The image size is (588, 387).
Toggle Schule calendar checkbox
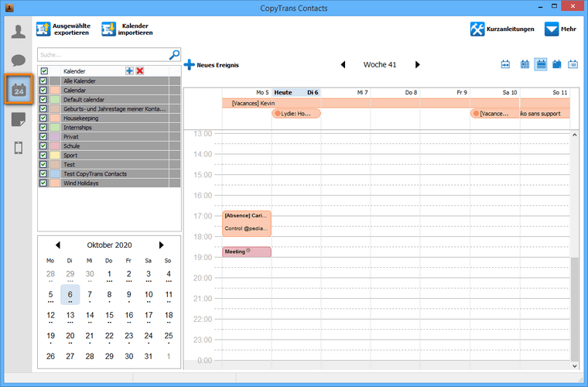click(43, 146)
